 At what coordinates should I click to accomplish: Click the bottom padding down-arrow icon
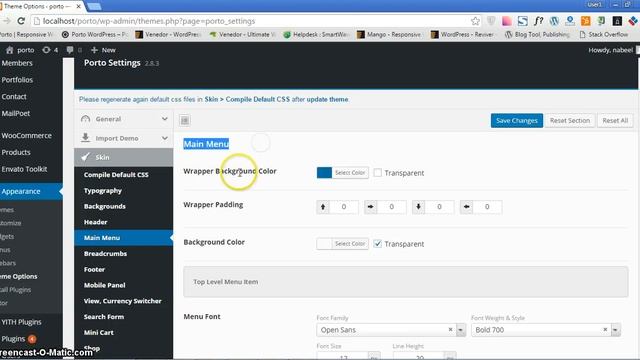[x=418, y=207]
